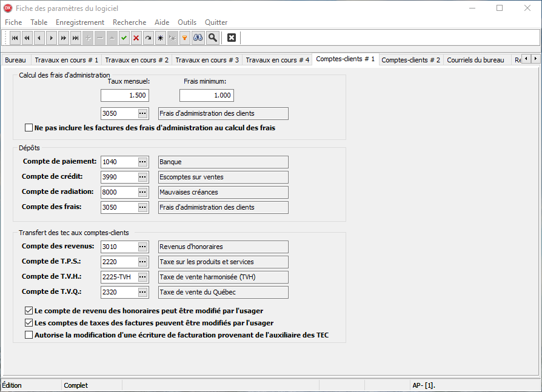The image size is (542, 392).
Task: Toggle 'Ne pas inclure les factures des frais' checkbox
Action: [28, 128]
